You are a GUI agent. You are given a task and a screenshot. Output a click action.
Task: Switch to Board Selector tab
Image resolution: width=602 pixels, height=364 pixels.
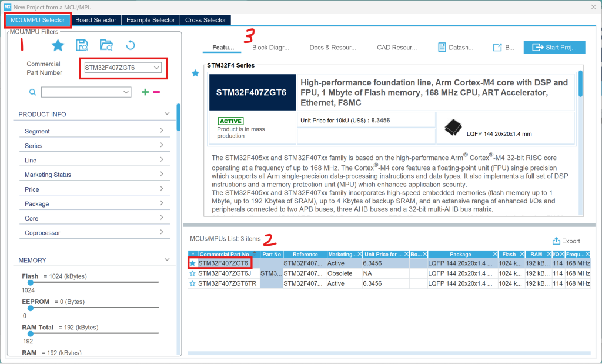tap(96, 20)
